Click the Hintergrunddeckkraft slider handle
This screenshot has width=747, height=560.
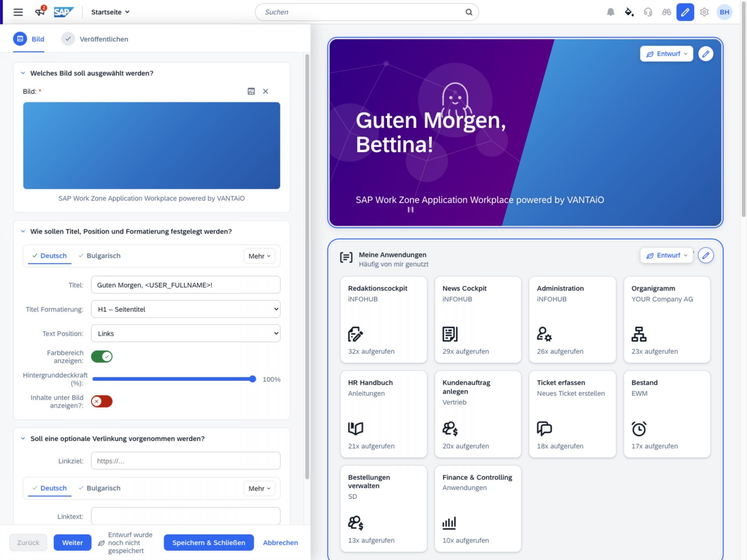pos(253,379)
